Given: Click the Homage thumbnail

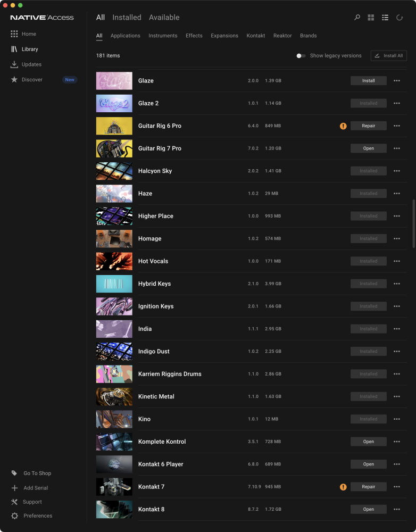Looking at the screenshot, I should [x=114, y=238].
